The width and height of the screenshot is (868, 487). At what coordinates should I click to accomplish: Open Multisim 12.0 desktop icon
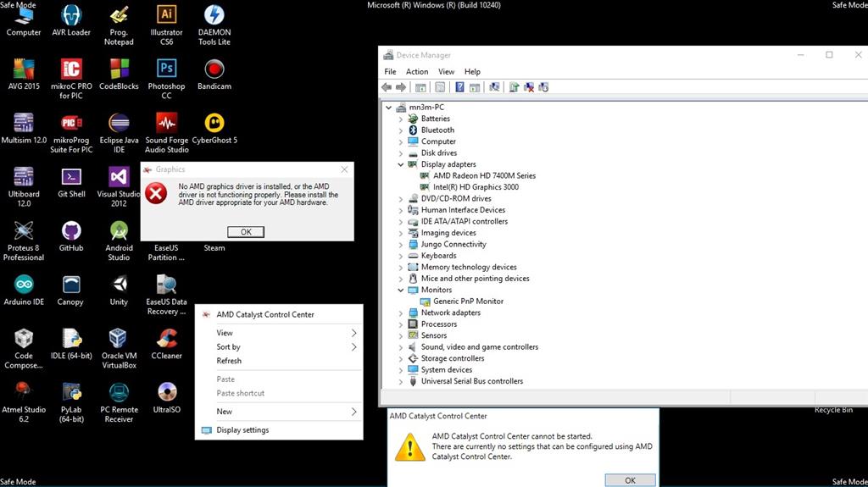click(x=24, y=129)
